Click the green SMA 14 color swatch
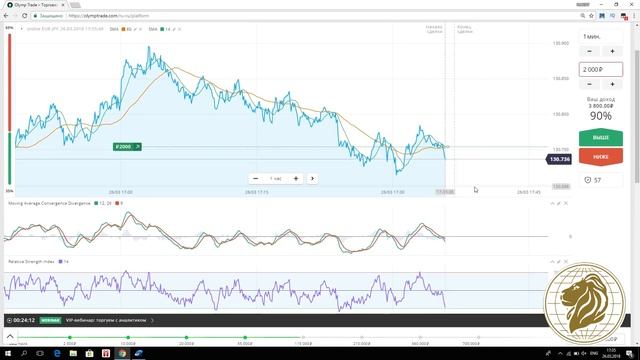640x360 pixels. [x=162, y=29]
